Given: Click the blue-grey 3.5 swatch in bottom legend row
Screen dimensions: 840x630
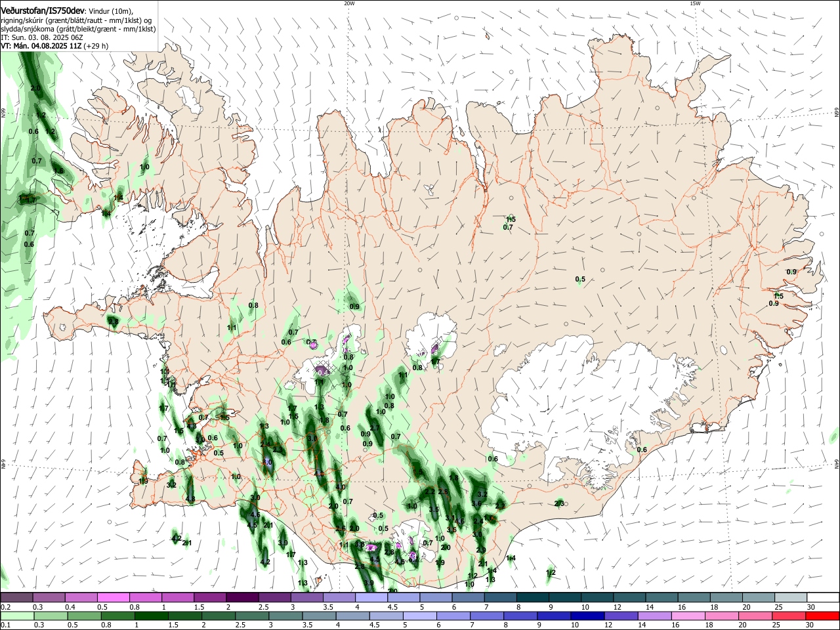Looking at the screenshot, I should coord(319,616).
